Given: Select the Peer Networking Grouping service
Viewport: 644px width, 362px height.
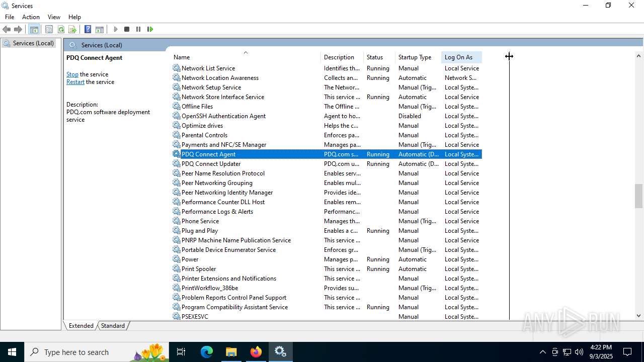Looking at the screenshot, I should tap(327, 183).
